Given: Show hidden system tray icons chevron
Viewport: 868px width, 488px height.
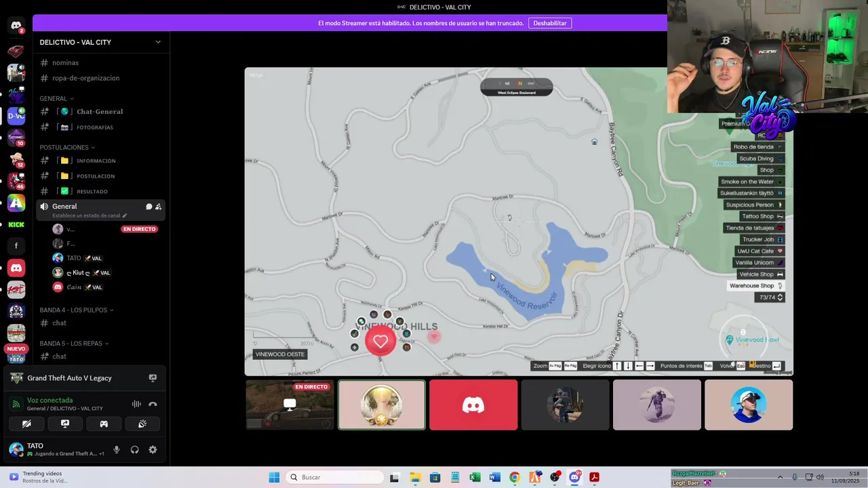Looking at the screenshot, I should tap(780, 477).
